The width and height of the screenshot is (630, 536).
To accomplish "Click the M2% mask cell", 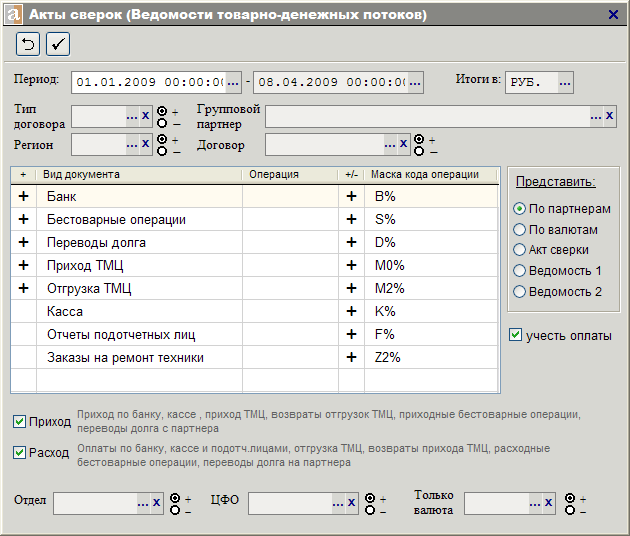I will click(x=431, y=288).
